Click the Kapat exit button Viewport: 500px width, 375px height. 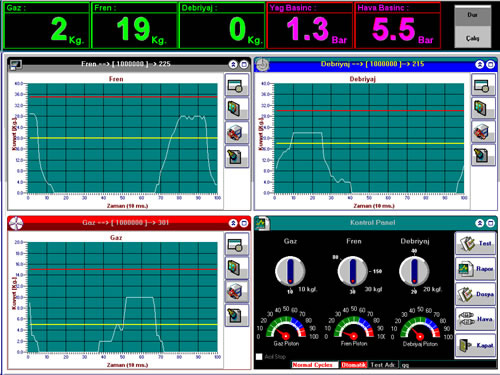[x=475, y=345]
